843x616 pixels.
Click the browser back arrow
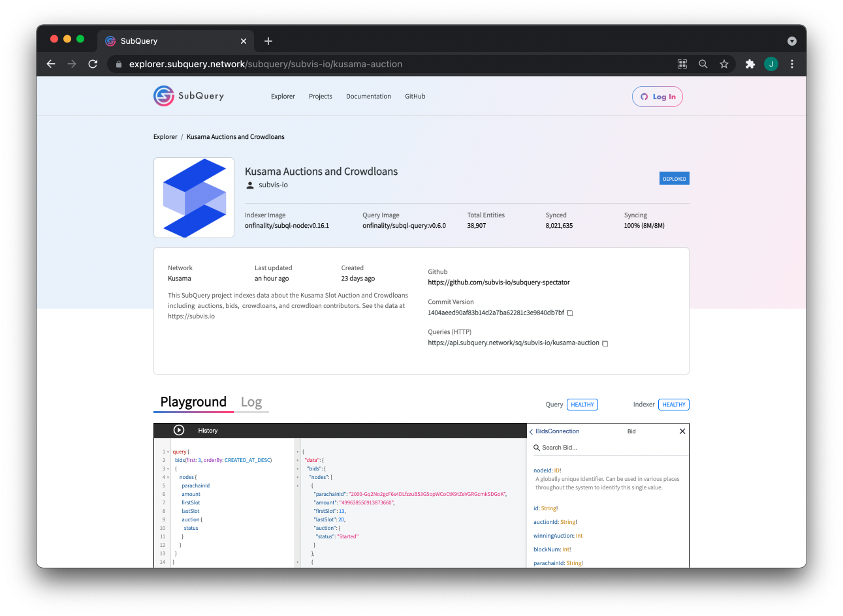click(51, 64)
